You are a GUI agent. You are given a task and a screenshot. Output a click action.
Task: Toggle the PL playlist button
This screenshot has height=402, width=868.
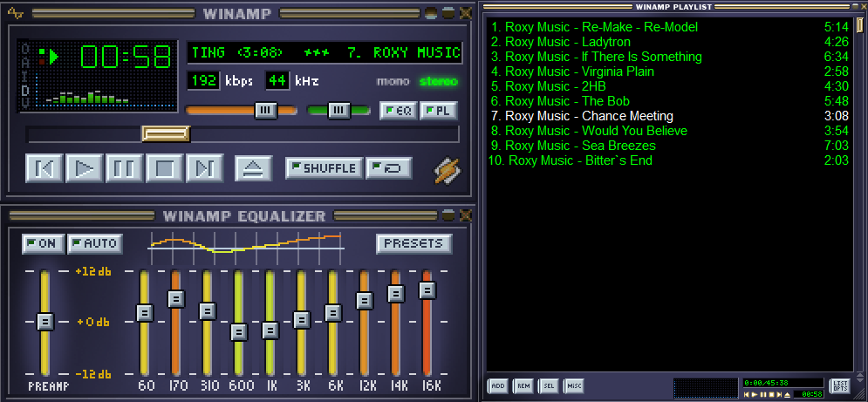(x=438, y=110)
